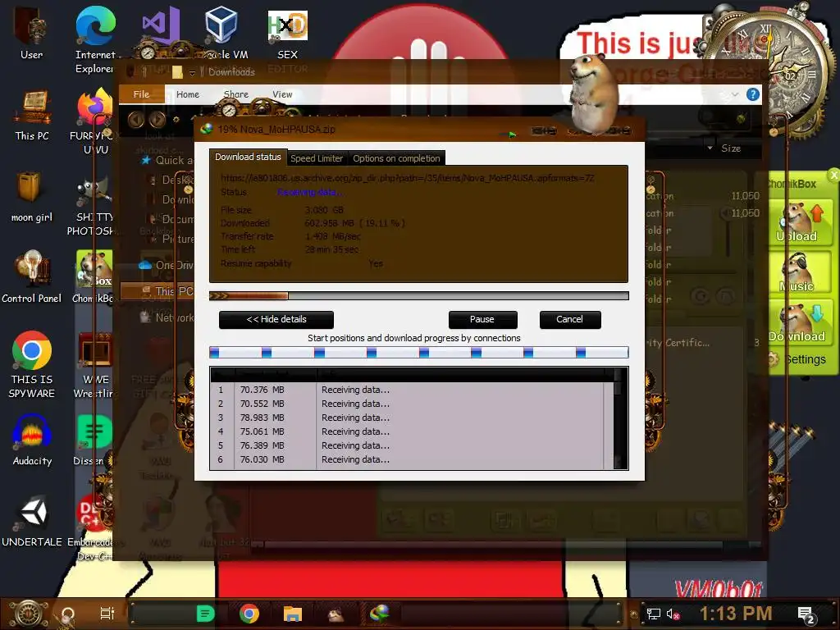Click Music in ChomikBox panel
The width and height of the screenshot is (840, 630).
(799, 273)
